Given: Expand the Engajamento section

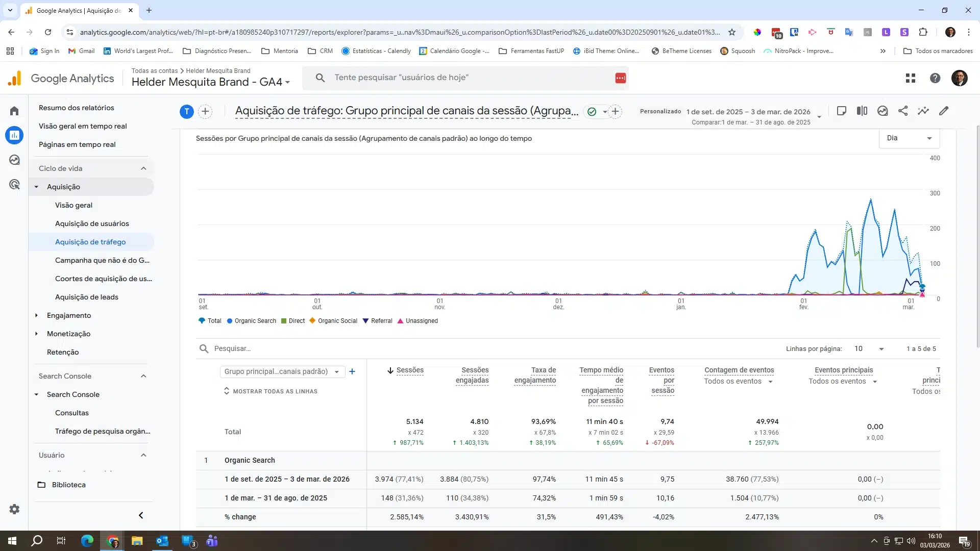Looking at the screenshot, I should coord(69,315).
